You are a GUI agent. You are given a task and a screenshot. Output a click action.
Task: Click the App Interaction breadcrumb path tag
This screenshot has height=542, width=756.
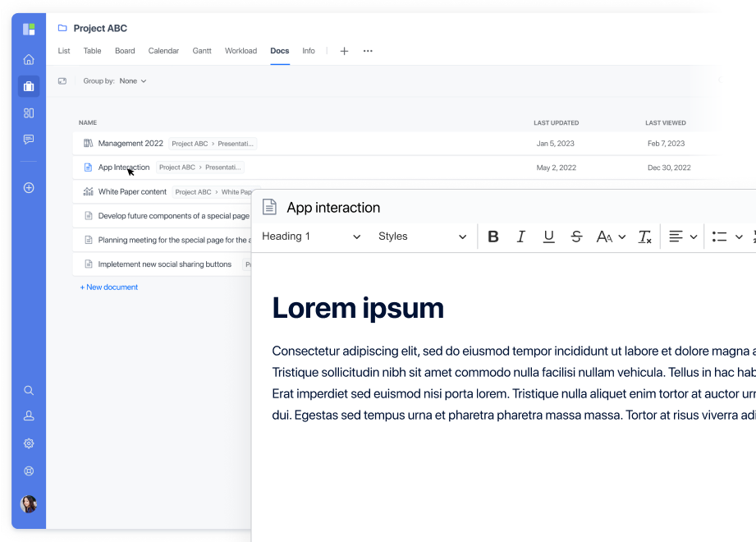pos(200,168)
